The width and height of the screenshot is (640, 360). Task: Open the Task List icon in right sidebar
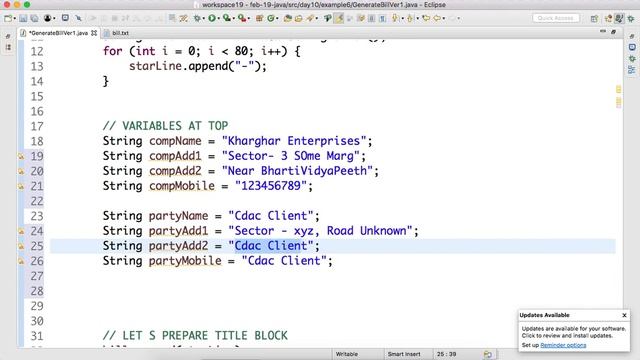pos(632,47)
